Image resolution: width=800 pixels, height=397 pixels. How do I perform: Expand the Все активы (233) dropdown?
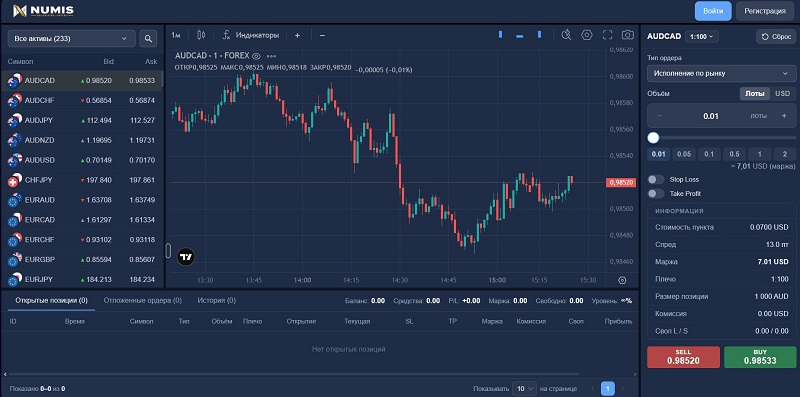[71, 38]
